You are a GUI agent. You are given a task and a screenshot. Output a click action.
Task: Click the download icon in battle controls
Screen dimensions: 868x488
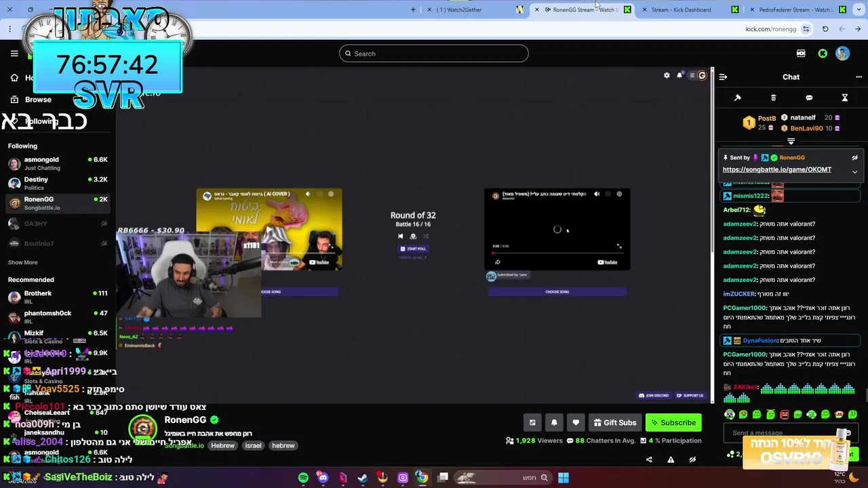pos(413,236)
